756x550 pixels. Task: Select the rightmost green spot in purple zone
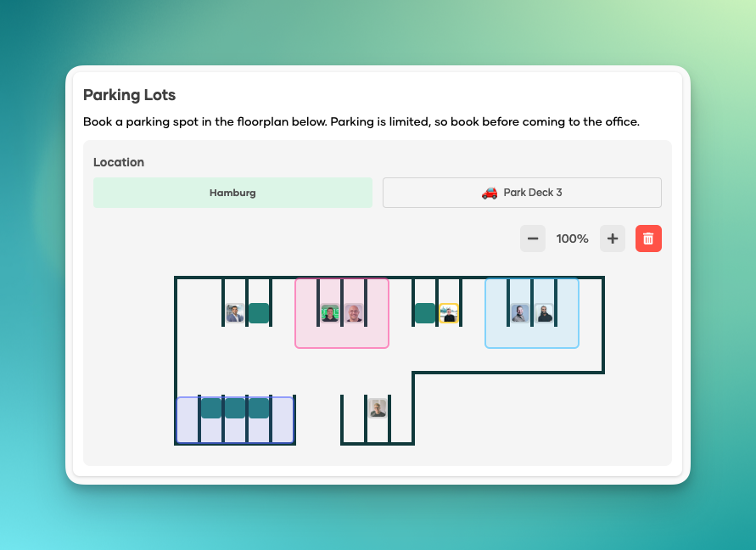(259, 408)
